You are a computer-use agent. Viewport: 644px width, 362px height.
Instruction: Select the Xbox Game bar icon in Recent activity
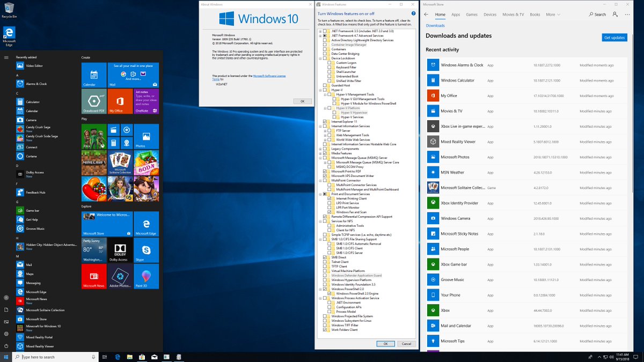pyautogui.click(x=433, y=264)
